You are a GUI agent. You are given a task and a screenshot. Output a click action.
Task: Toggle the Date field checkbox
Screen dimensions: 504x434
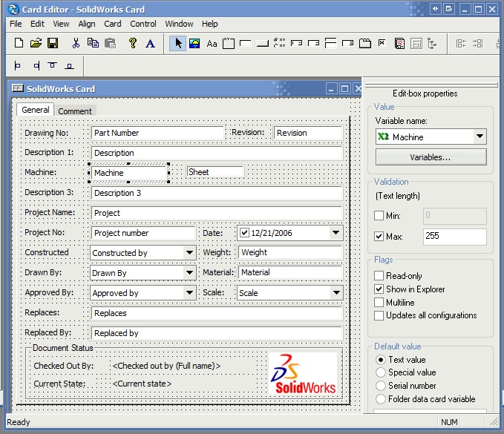(245, 232)
